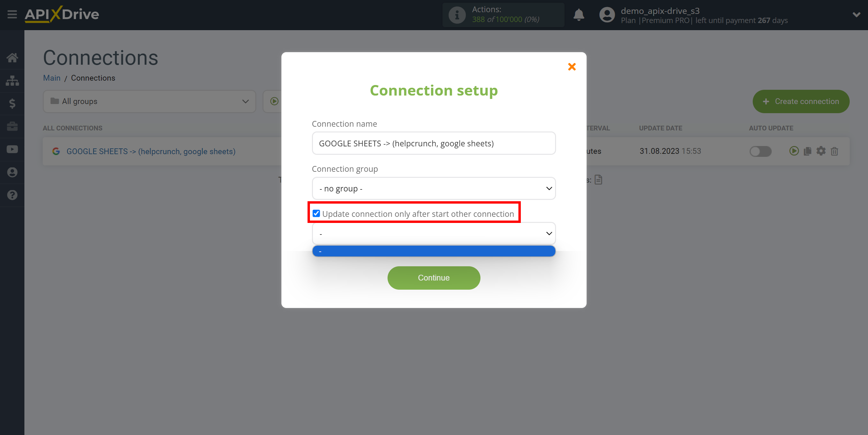Click the connection name input field
The image size is (868, 435).
pos(433,143)
